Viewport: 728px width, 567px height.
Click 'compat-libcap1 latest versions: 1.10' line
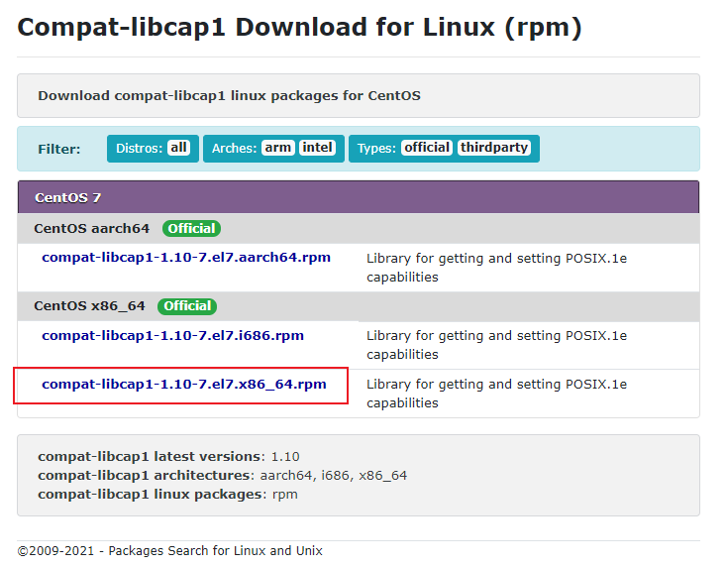pyautogui.click(x=168, y=456)
